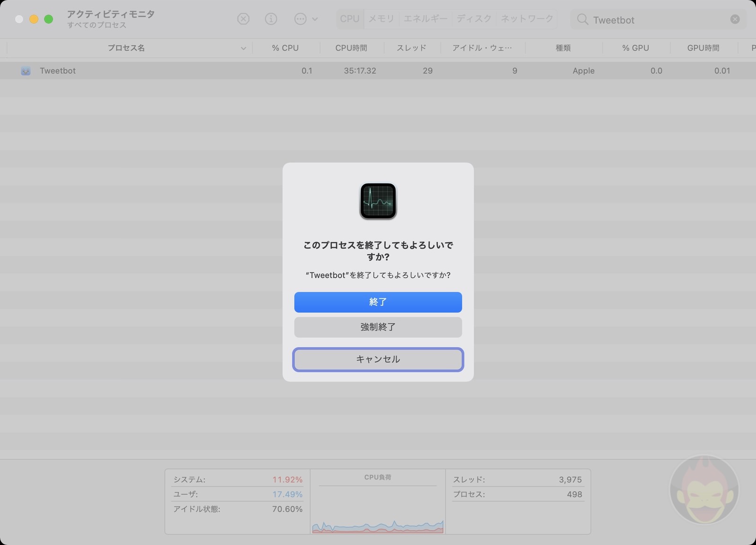Expand the chevron next to ellipsis menu
This screenshot has width=756, height=545.
[315, 19]
